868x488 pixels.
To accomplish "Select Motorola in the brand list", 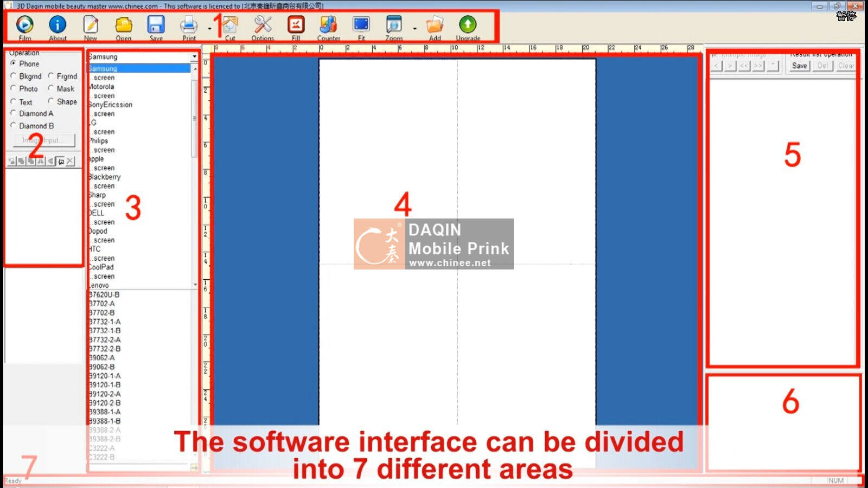I will click(x=101, y=87).
